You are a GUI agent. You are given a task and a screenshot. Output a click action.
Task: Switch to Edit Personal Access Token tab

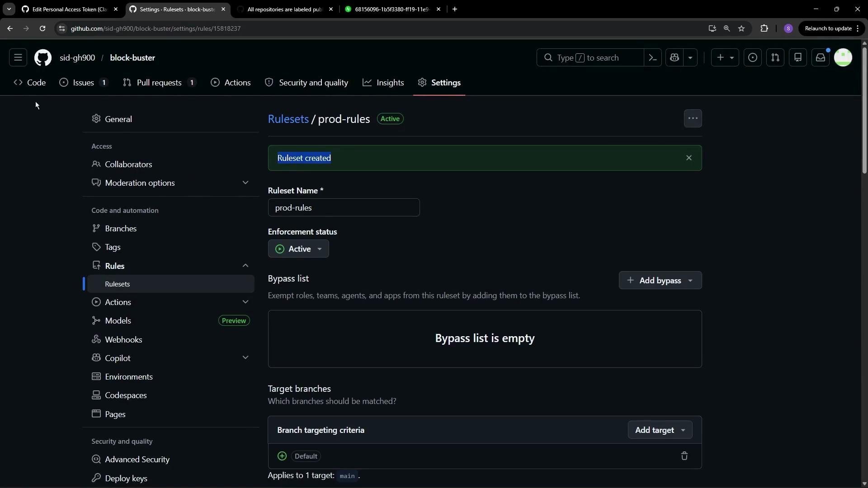pos(70,9)
